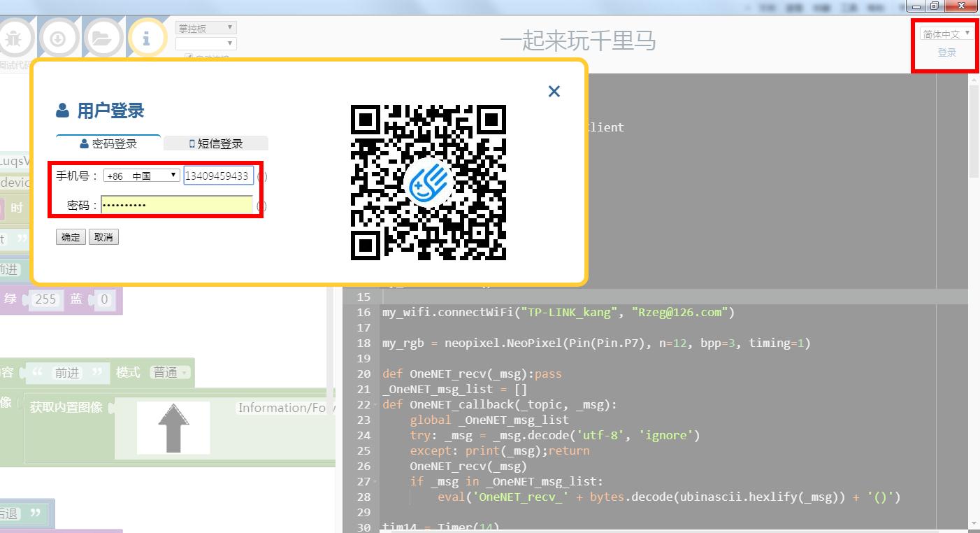Click code line 18 my_rgb neopixel
980x533 pixels.
tap(596, 343)
